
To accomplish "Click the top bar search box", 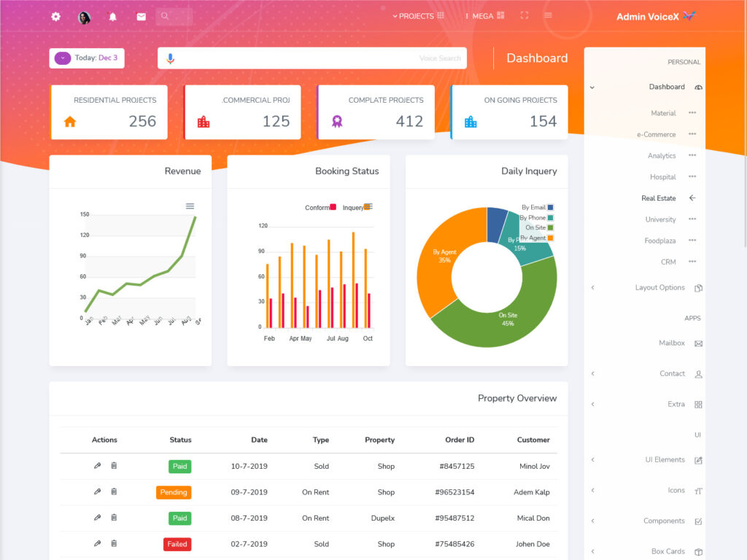I will coord(174,16).
